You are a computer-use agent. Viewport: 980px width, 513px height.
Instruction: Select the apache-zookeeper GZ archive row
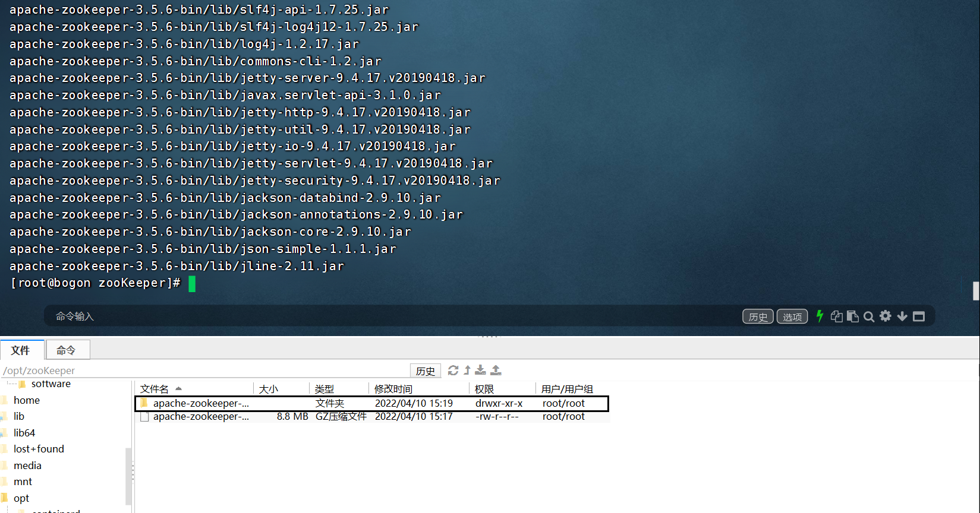pos(372,417)
